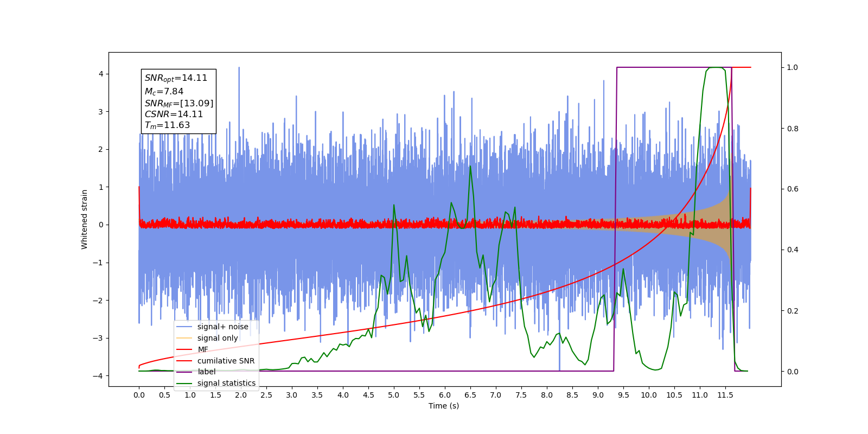The image size is (868, 434).
Task: Click the Tm=11.63 annotation line
Action: (x=167, y=125)
